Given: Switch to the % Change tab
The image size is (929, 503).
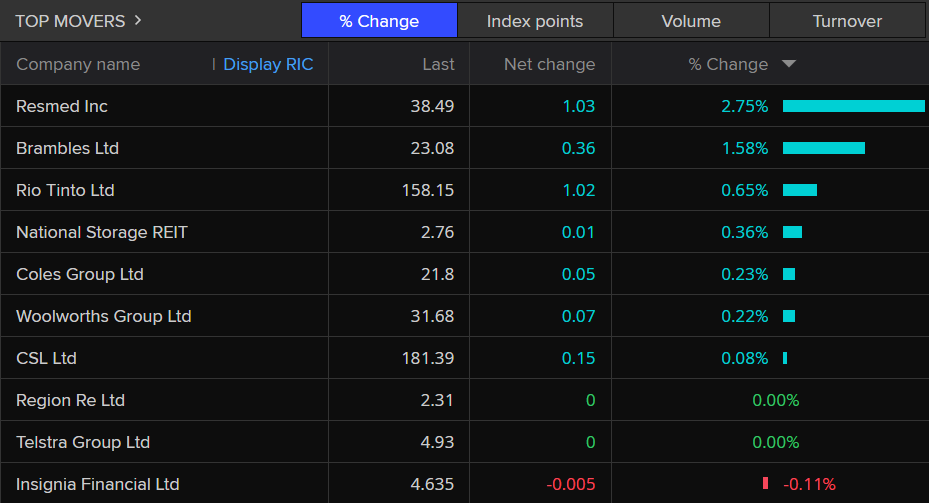Looking at the screenshot, I should (x=379, y=21).
